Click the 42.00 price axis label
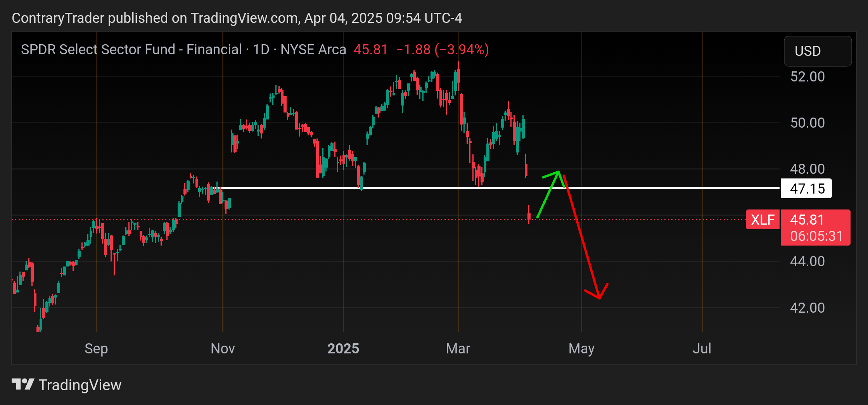 [807, 308]
